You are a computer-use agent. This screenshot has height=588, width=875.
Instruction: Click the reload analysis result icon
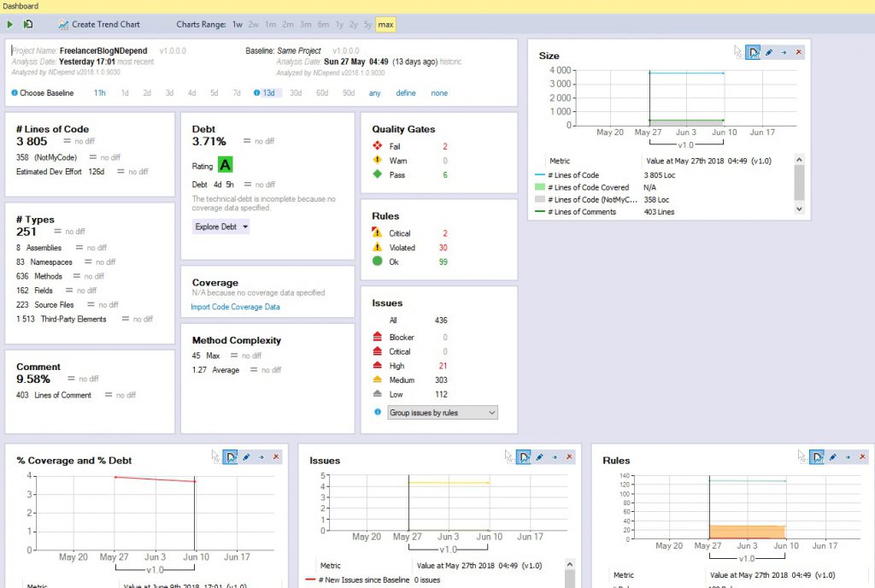[x=27, y=25]
